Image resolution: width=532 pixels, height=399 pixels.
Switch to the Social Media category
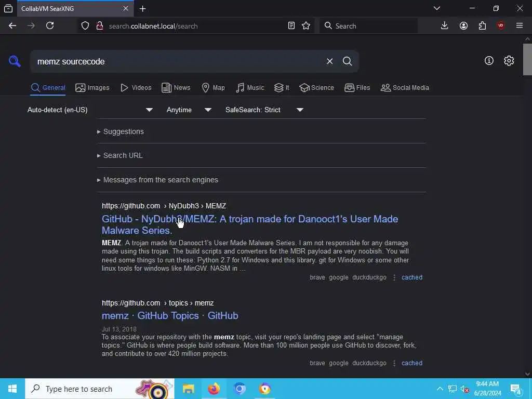click(x=405, y=88)
